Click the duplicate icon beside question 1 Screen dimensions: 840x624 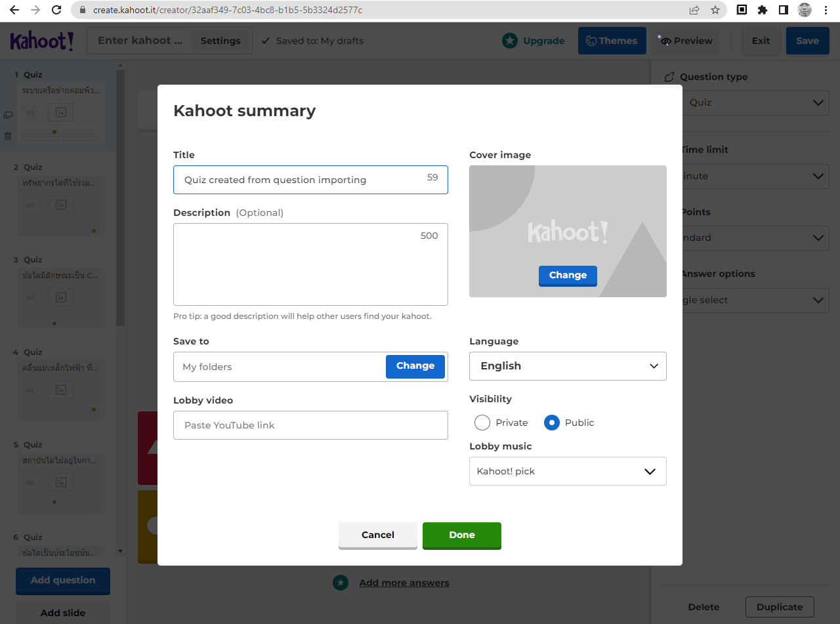[8, 115]
